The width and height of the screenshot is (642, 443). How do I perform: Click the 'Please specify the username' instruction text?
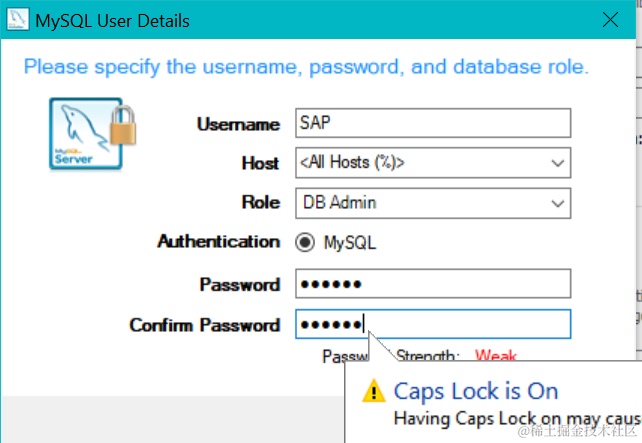(x=306, y=67)
